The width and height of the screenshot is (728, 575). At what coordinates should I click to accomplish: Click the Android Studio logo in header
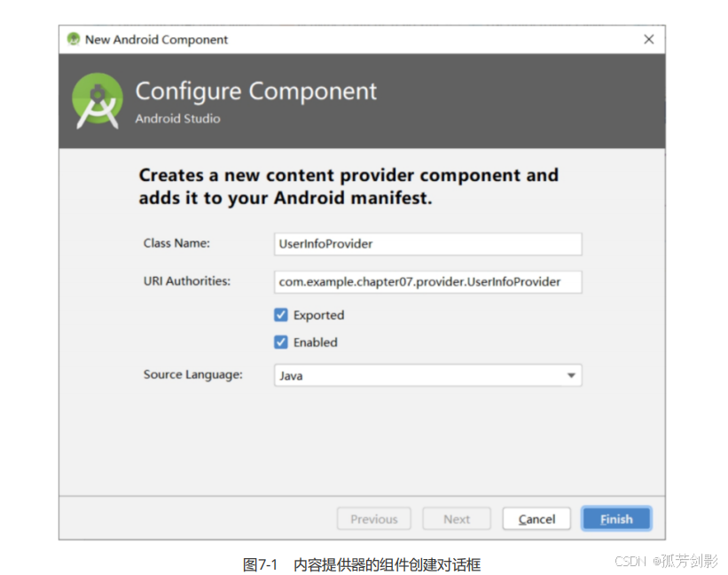click(x=98, y=101)
